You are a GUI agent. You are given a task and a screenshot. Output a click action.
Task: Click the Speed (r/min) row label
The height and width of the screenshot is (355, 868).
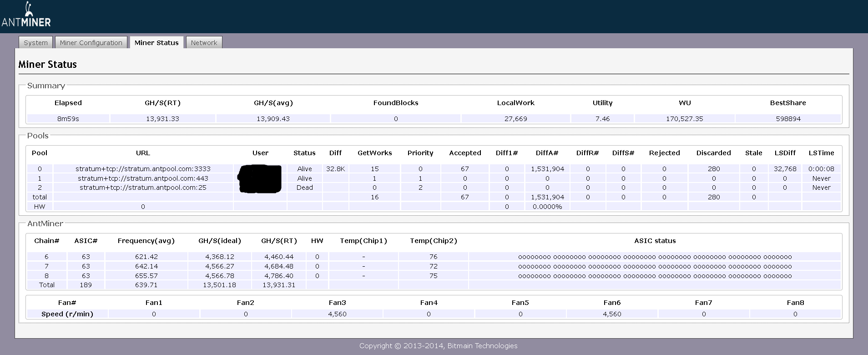coord(67,314)
